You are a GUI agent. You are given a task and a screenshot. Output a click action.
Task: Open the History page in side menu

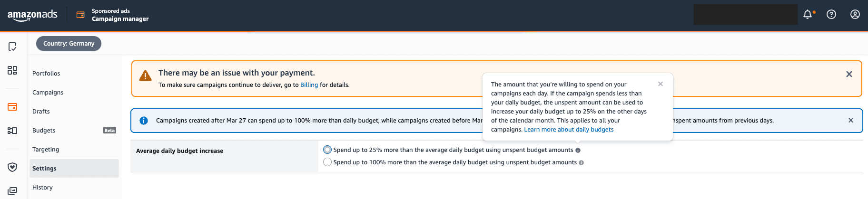[42, 188]
